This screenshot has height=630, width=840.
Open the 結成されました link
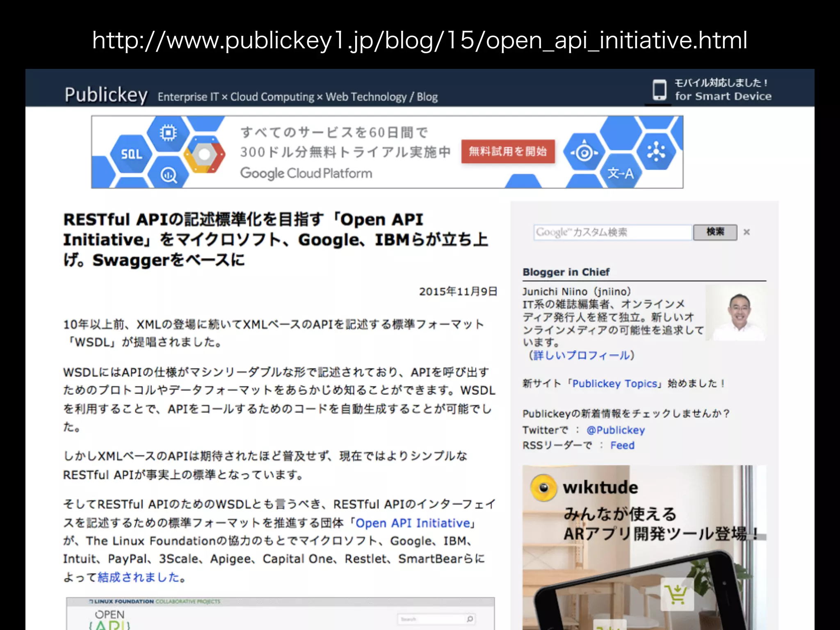coord(139,577)
